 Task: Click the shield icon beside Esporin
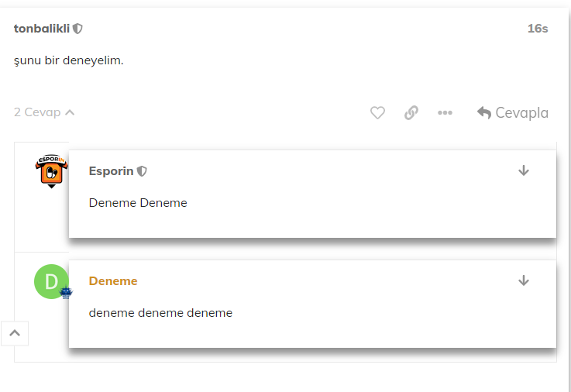142,171
